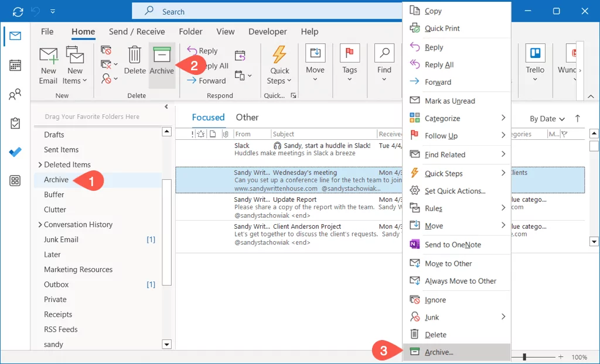Open the By Date sort dropdown

[x=547, y=119]
